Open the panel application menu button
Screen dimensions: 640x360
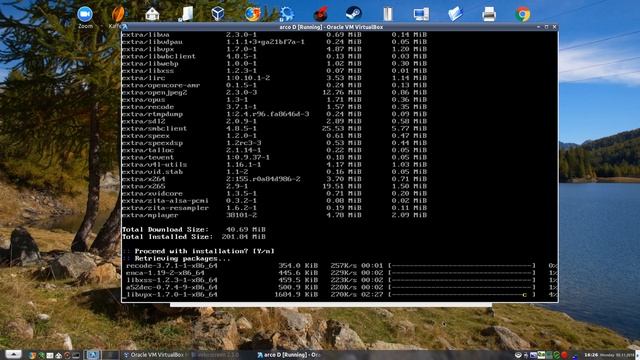pyautogui.click(x=13, y=354)
